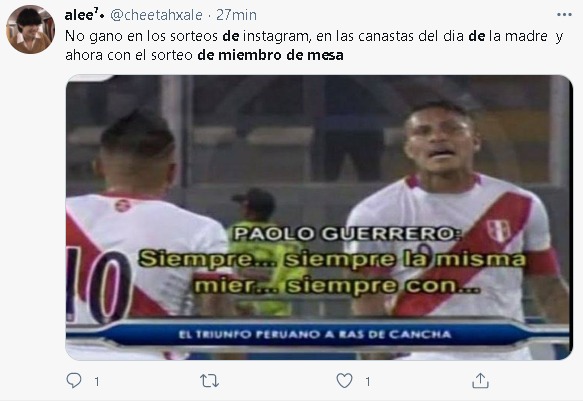Click the reply speech bubble icon
583x403 pixels.
click(74, 381)
